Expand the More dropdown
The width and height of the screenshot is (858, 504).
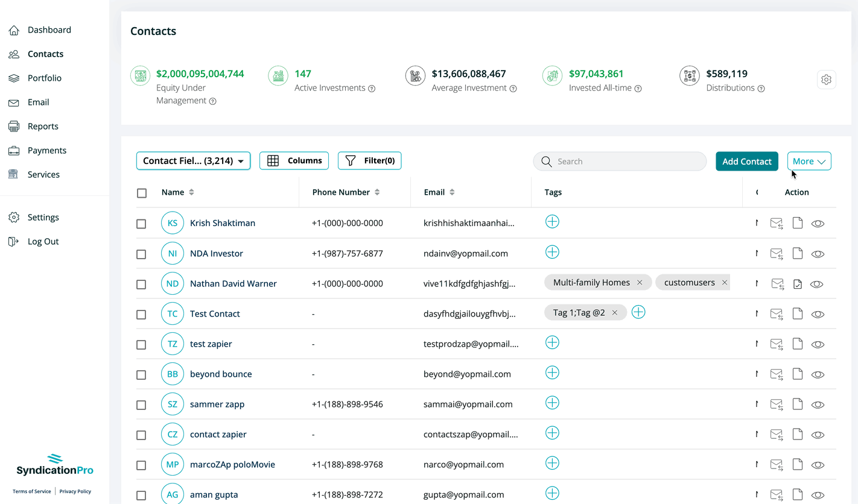click(809, 161)
